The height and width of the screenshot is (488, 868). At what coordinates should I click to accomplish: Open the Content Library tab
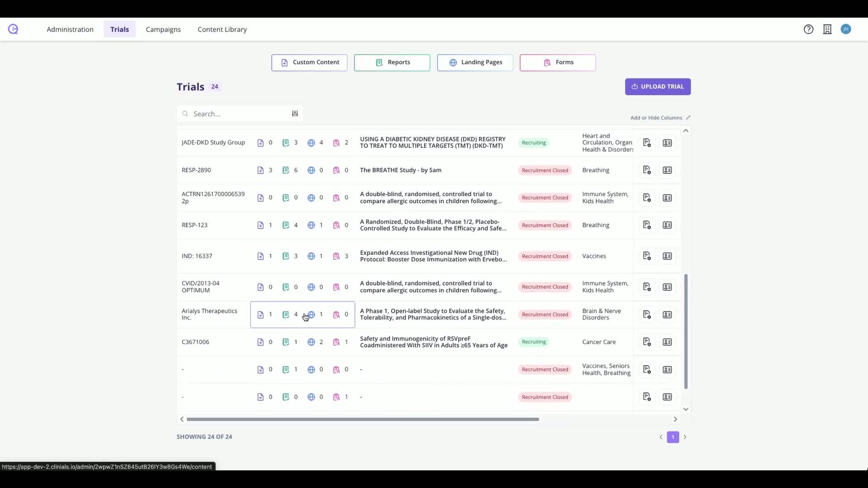point(222,29)
